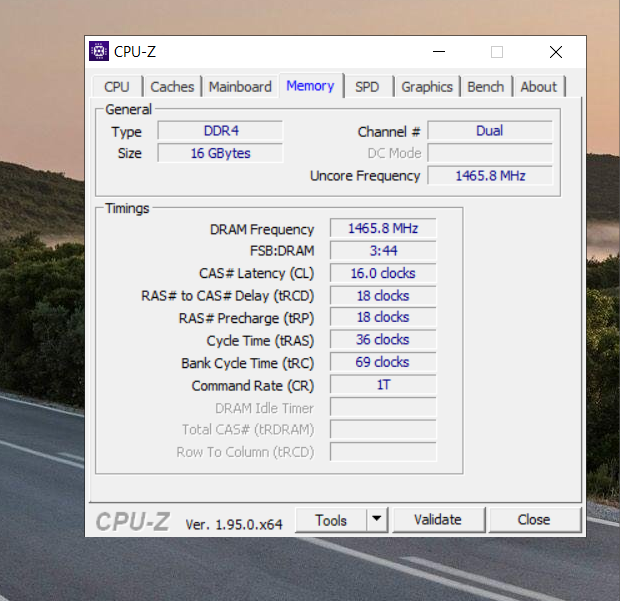Minimize the CPU-Z window

[x=439, y=52]
